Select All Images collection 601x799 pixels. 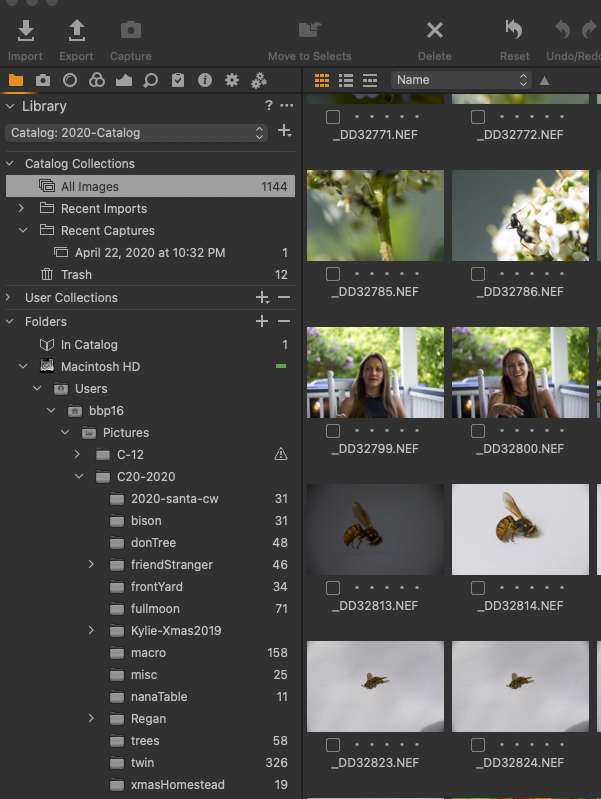89,186
